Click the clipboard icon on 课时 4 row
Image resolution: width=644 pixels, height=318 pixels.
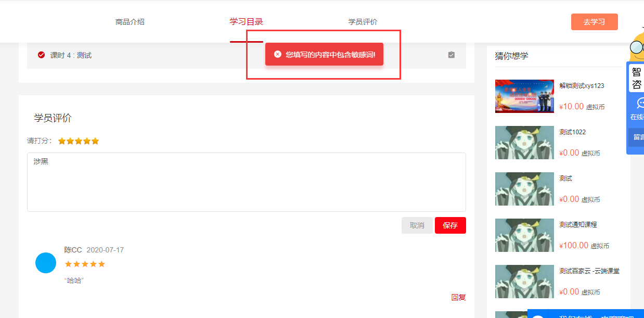coord(452,55)
